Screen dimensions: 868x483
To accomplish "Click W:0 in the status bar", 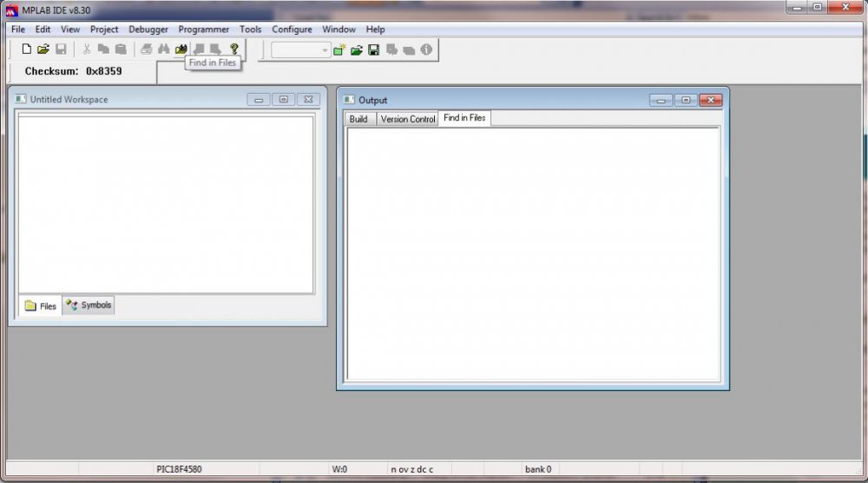I will click(x=339, y=469).
